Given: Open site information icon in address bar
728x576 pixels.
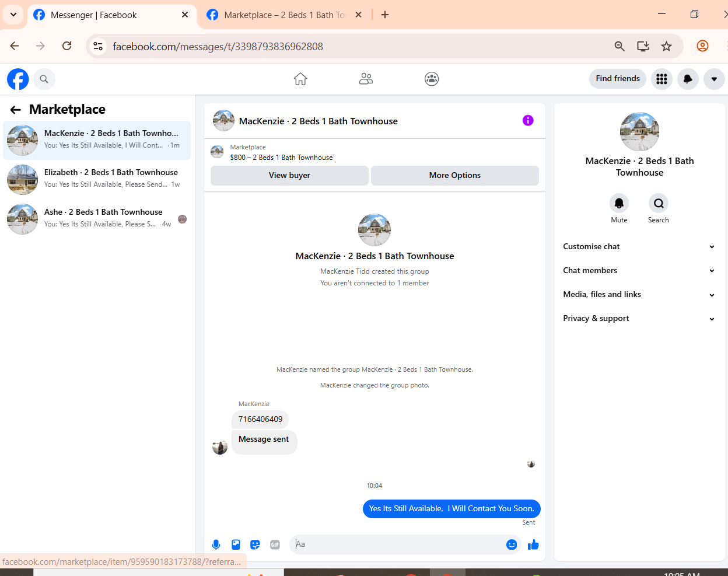Looking at the screenshot, I should [x=98, y=46].
